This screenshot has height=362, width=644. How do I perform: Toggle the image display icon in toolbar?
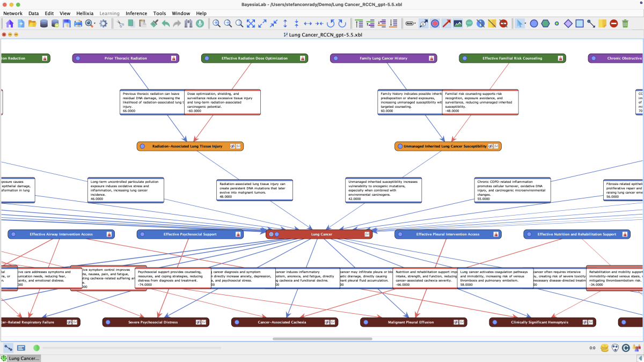(x=458, y=24)
